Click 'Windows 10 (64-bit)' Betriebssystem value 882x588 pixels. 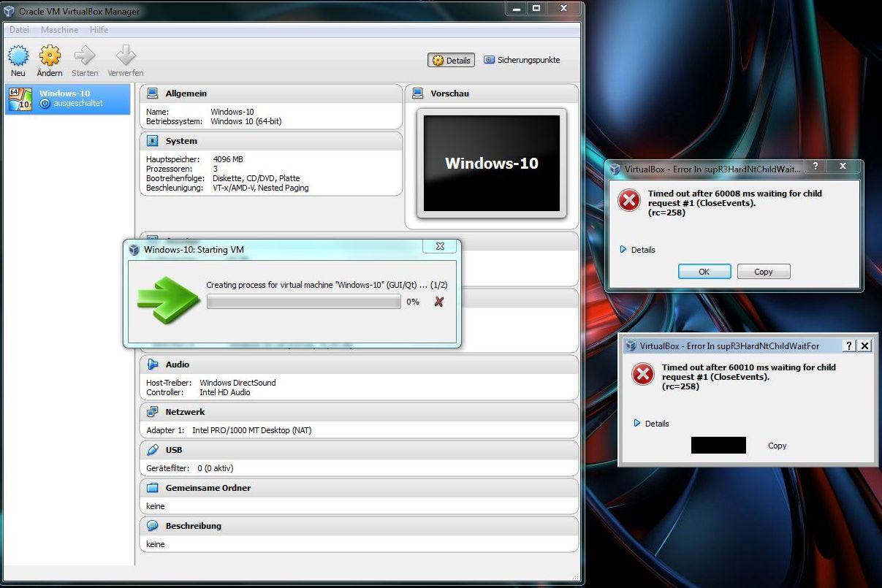click(246, 121)
